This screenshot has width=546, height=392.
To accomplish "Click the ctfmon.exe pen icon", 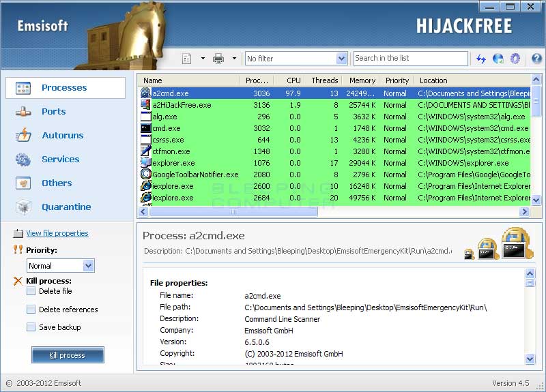I will (146, 151).
